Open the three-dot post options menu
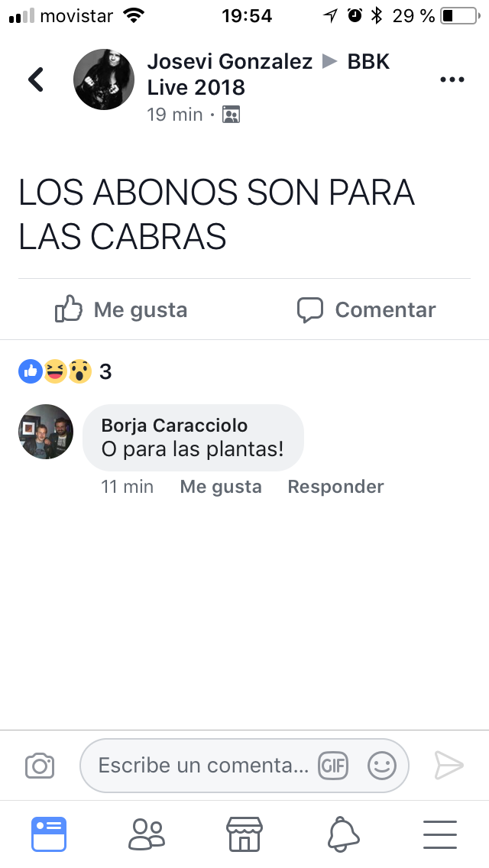The height and width of the screenshot is (868, 489). click(452, 79)
